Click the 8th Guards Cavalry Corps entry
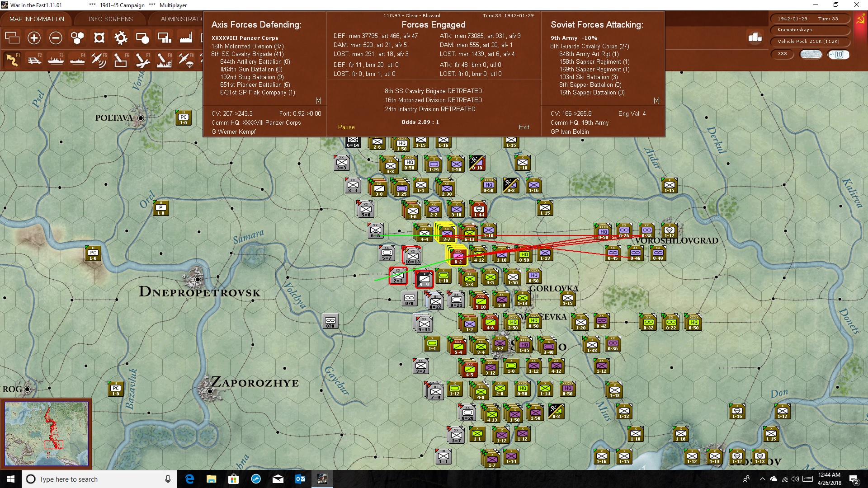This screenshot has height=488, width=868. tap(590, 46)
